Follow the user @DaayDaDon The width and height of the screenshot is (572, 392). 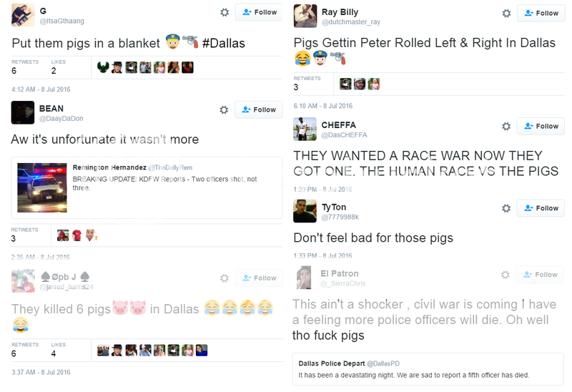[259, 109]
